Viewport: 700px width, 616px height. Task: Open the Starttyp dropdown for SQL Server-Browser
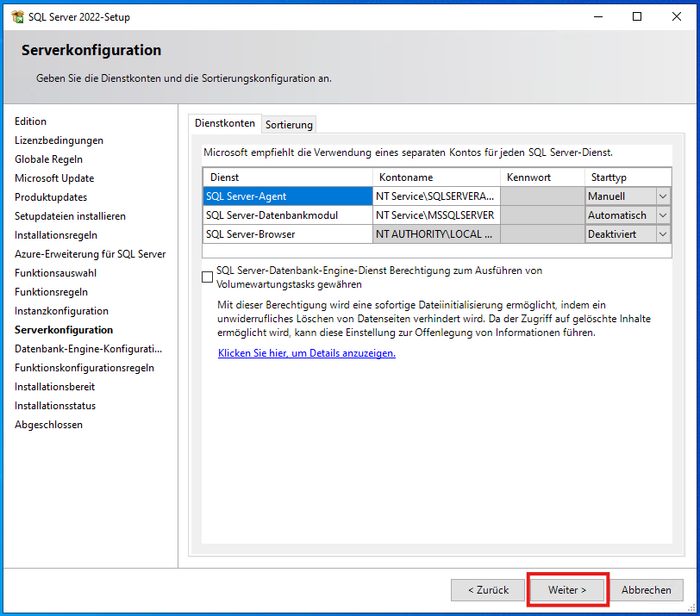(661, 233)
